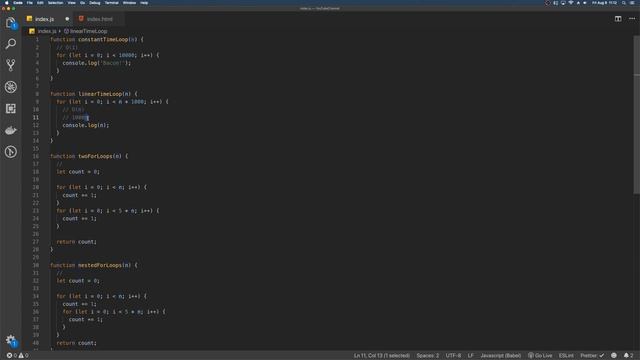Change indentation via Spaces: 2

427,356
